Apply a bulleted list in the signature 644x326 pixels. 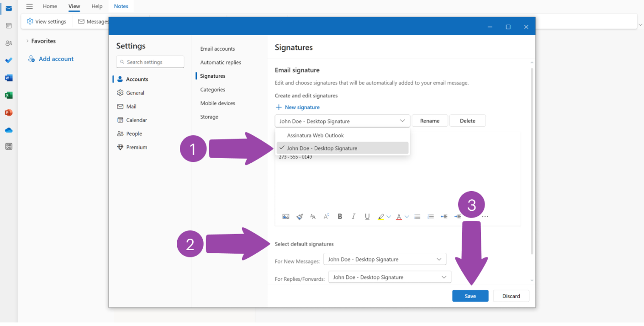click(x=417, y=216)
